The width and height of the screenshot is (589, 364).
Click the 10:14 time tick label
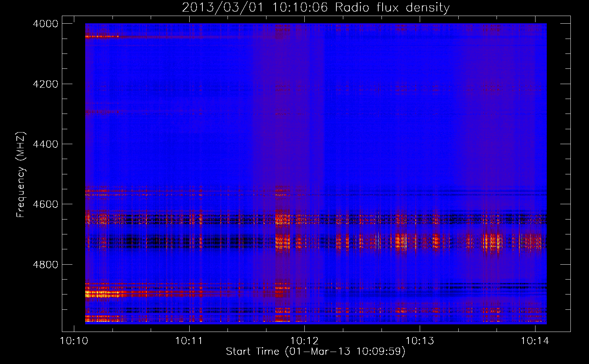click(x=535, y=341)
